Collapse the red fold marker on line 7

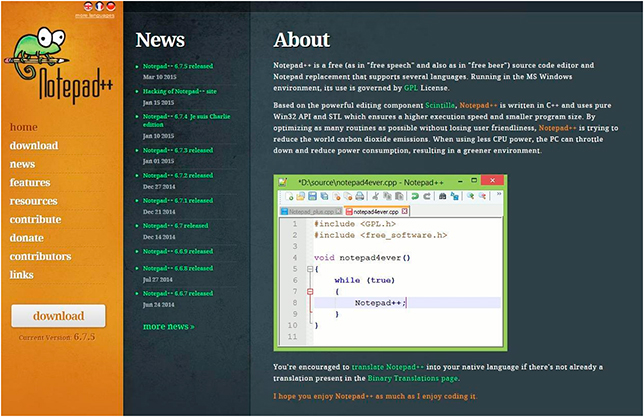(x=310, y=292)
